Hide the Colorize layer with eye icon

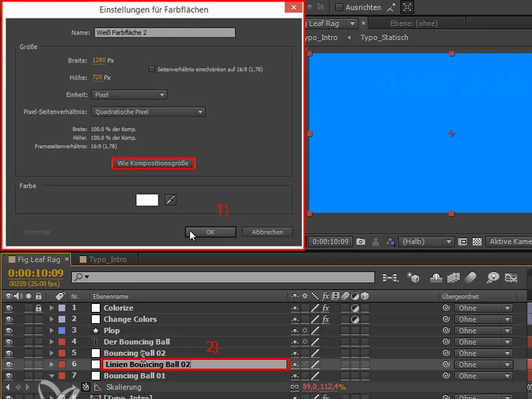pyautogui.click(x=9, y=308)
